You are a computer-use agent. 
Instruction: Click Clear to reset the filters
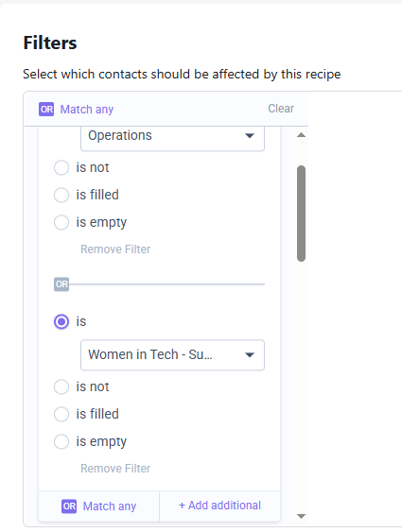click(281, 109)
